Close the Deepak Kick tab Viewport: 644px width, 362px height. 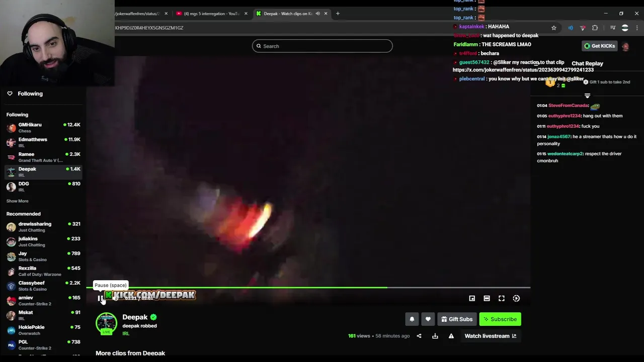pyautogui.click(x=326, y=14)
